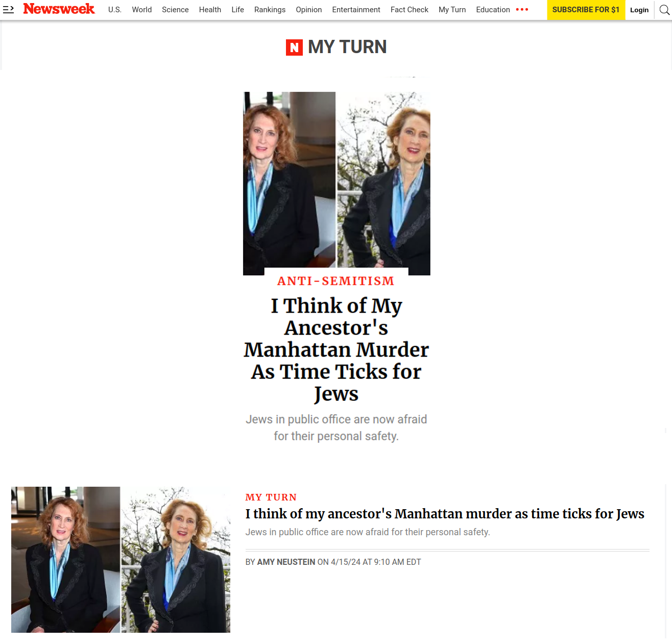The height and width of the screenshot is (644, 672).
Task: Open the Science menu item
Action: click(175, 10)
